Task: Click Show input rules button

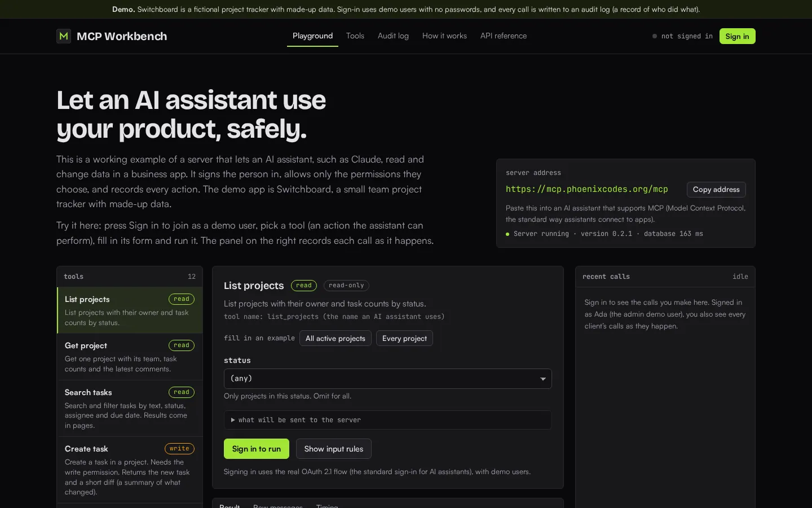Action: point(334,449)
